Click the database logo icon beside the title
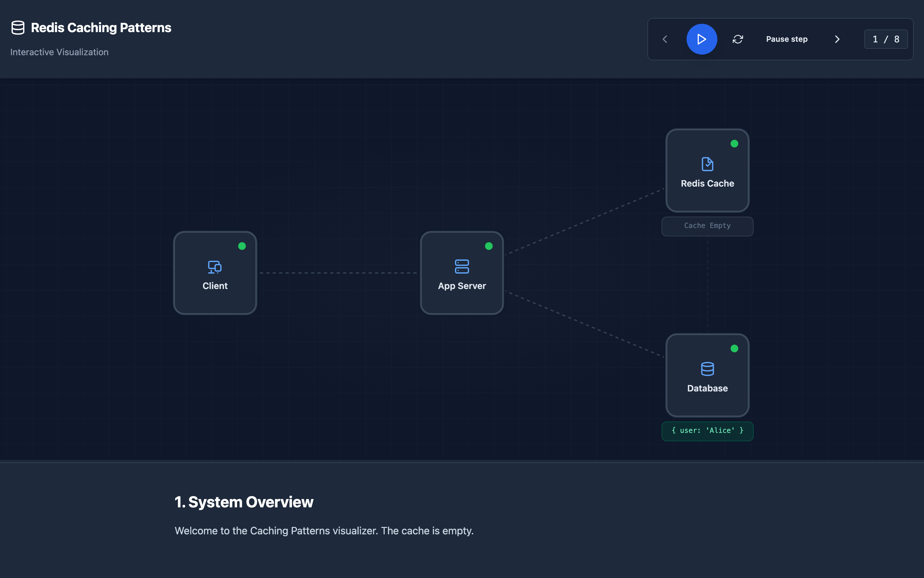Image resolution: width=924 pixels, height=578 pixels. tap(18, 28)
